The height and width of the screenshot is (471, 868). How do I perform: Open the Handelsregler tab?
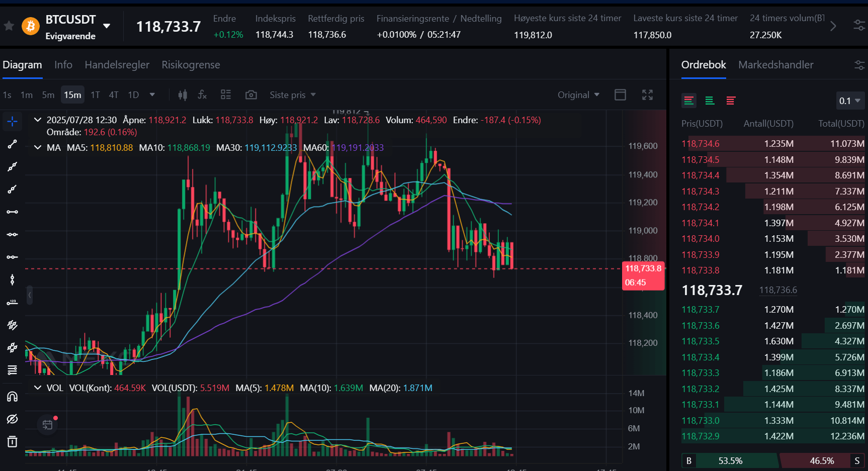[x=117, y=65]
